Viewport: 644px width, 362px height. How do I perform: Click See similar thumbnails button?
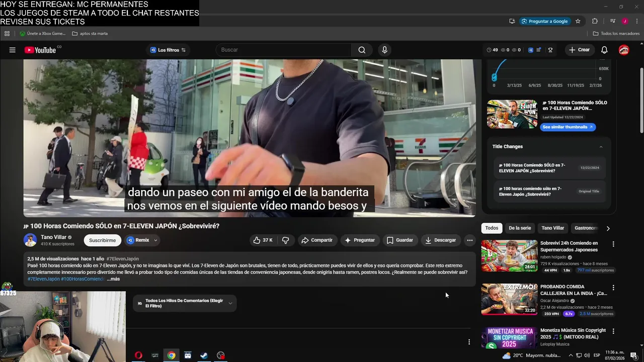point(568,127)
